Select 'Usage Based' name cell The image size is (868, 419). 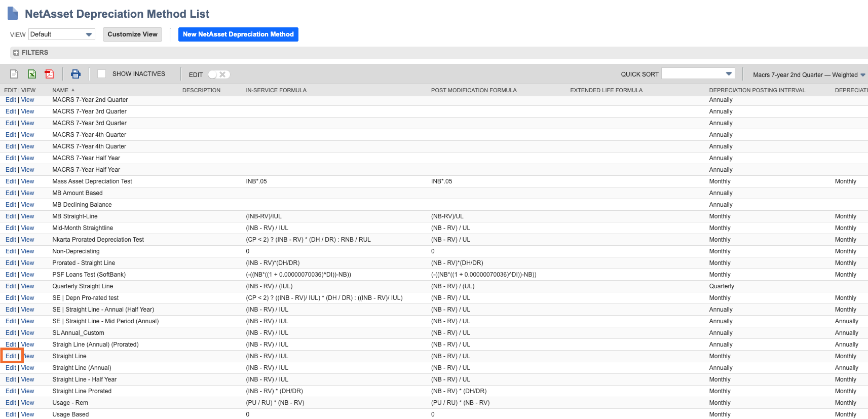point(70,414)
